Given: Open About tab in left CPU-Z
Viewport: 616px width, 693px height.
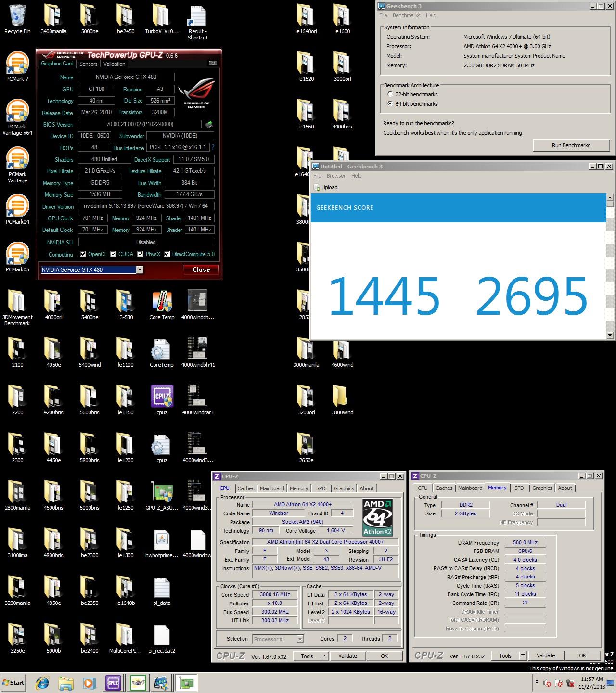Looking at the screenshot, I should [367, 488].
